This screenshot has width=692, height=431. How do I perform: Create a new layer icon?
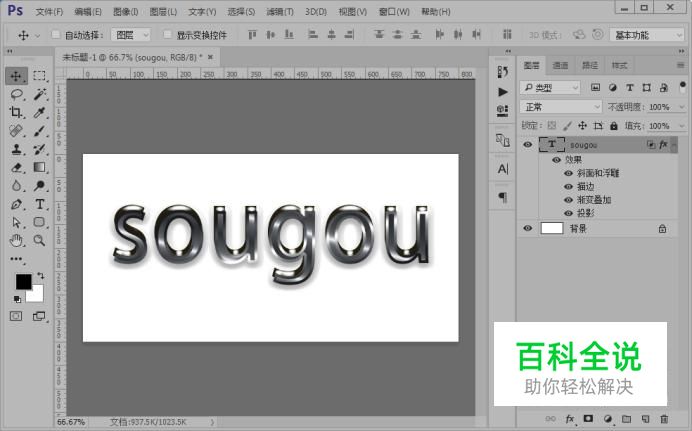point(645,419)
